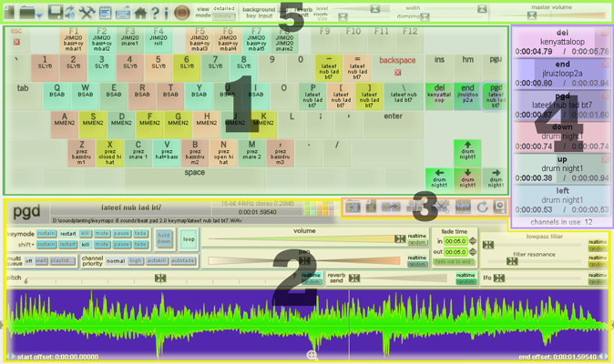
Task: Toggle the loop button on
Action: (189, 239)
